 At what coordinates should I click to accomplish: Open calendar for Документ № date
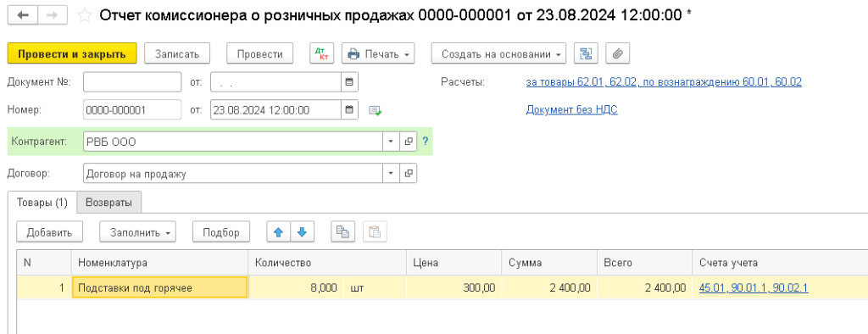coord(349,82)
